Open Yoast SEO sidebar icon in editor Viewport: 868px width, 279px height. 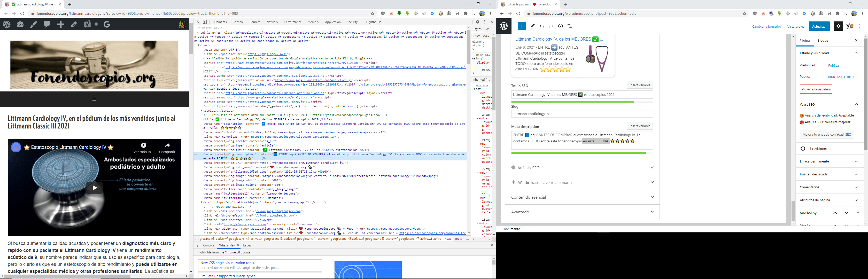(x=849, y=26)
